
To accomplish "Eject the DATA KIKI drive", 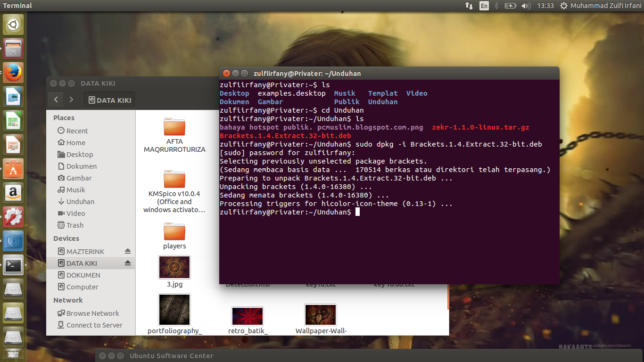I will pos(128,263).
